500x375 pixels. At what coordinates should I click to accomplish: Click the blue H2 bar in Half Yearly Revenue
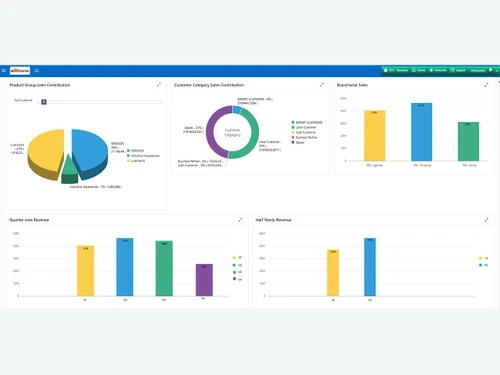(x=370, y=267)
